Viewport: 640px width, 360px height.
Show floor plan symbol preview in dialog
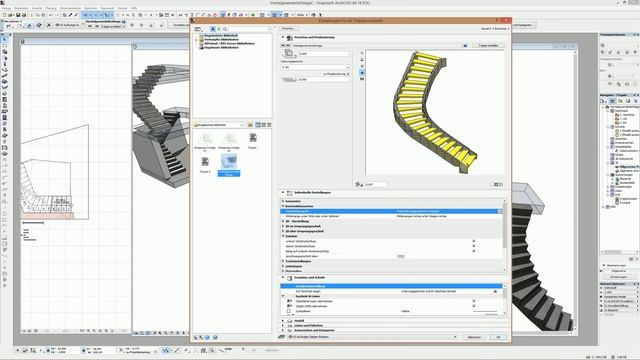pos(362,53)
